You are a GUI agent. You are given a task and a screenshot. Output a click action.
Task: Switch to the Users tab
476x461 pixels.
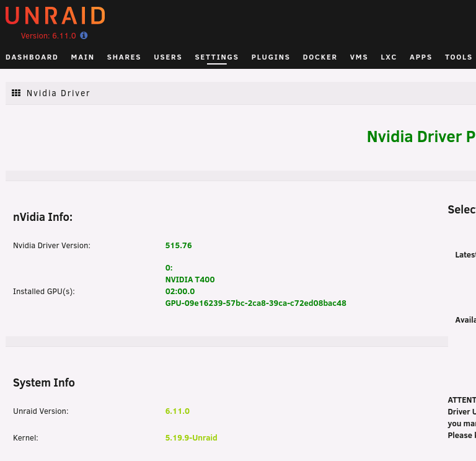coord(168,57)
